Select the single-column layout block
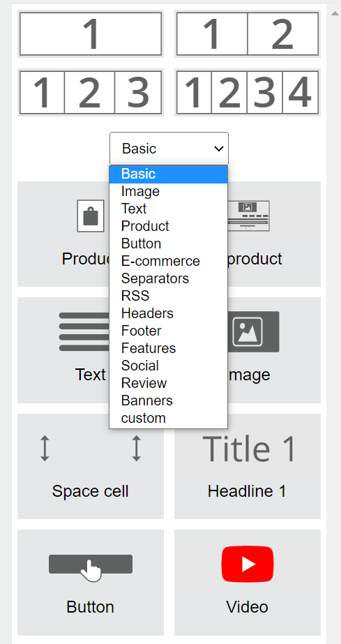The image size is (341, 644). 90,33
